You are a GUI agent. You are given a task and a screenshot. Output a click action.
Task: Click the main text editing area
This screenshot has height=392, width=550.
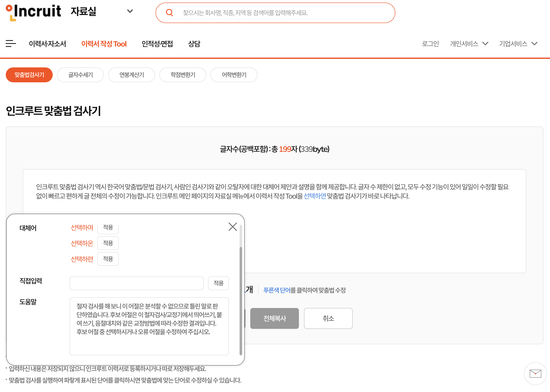pos(275,221)
